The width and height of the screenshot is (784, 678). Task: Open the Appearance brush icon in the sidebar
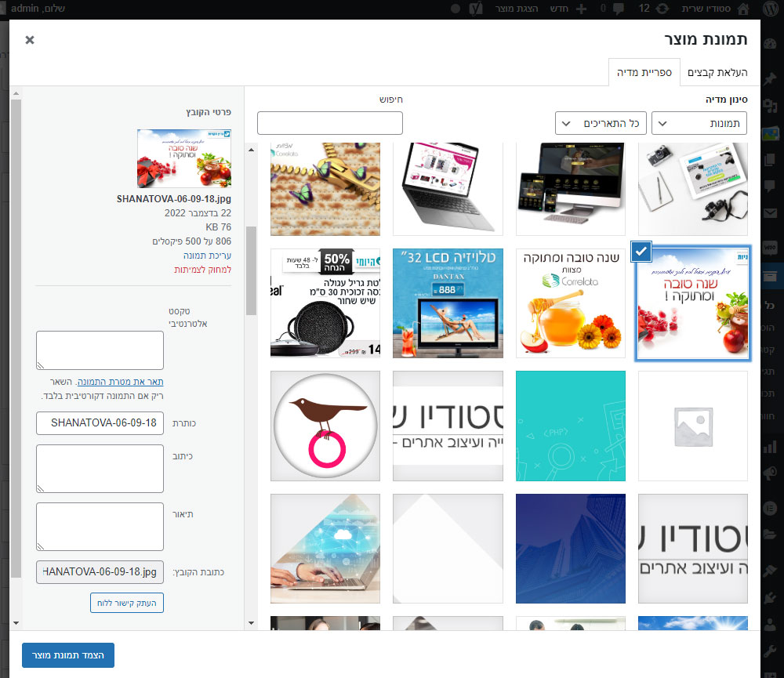point(770,571)
